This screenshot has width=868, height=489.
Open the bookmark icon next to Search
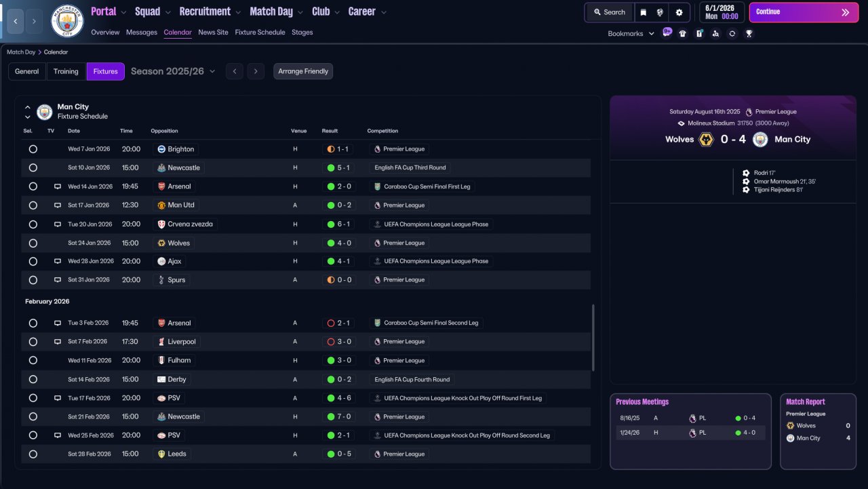[643, 12]
